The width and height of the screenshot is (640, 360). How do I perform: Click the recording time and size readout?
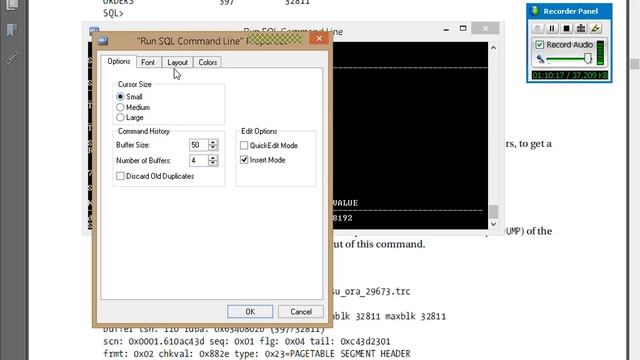click(x=570, y=75)
